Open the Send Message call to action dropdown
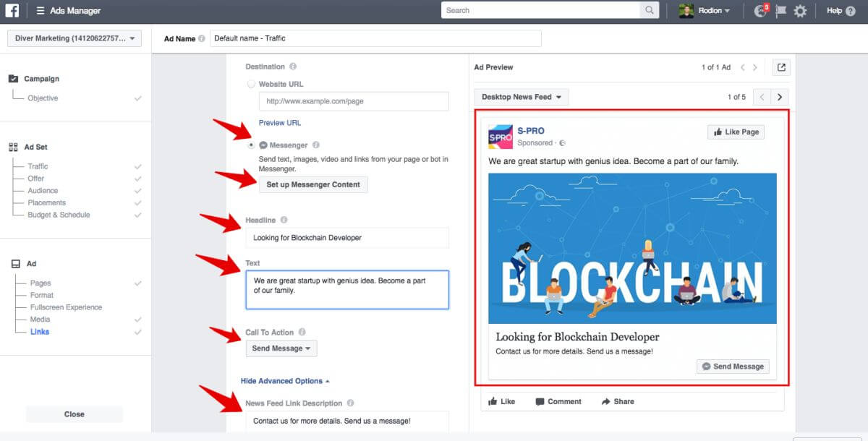 click(281, 348)
